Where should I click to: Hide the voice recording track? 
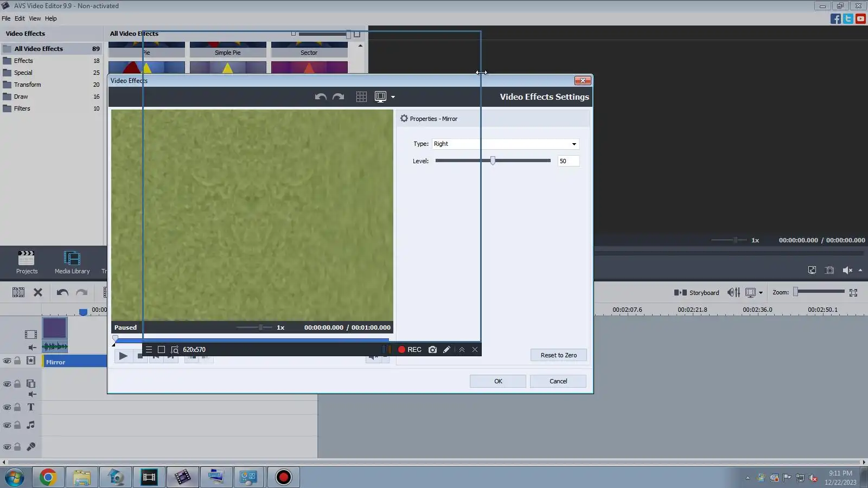coord(7,447)
